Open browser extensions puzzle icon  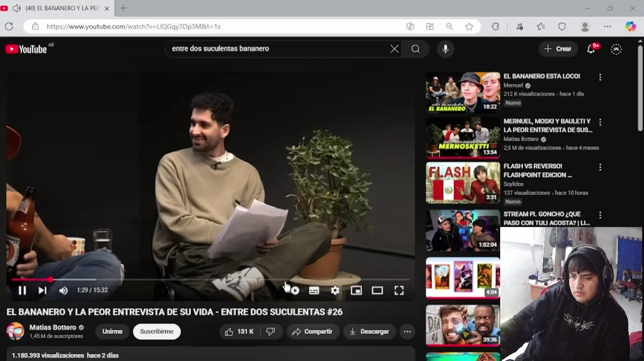click(496, 27)
